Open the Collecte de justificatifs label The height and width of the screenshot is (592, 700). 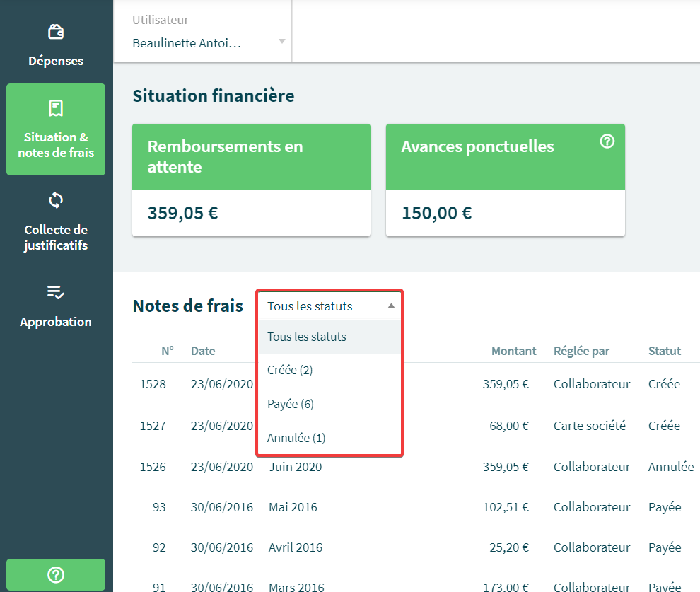pyautogui.click(x=56, y=238)
